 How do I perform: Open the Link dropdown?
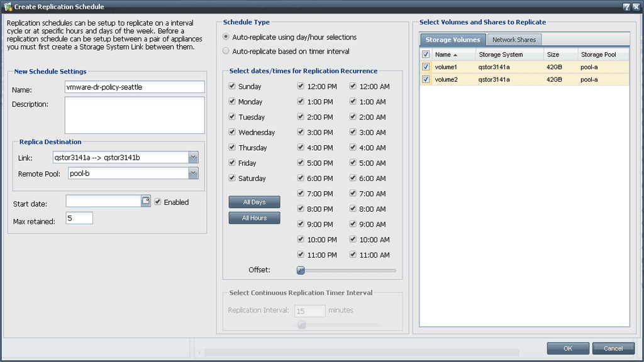[x=193, y=157]
